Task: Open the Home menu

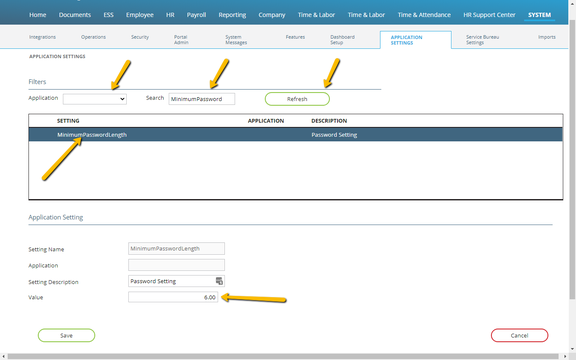Action: [x=37, y=15]
